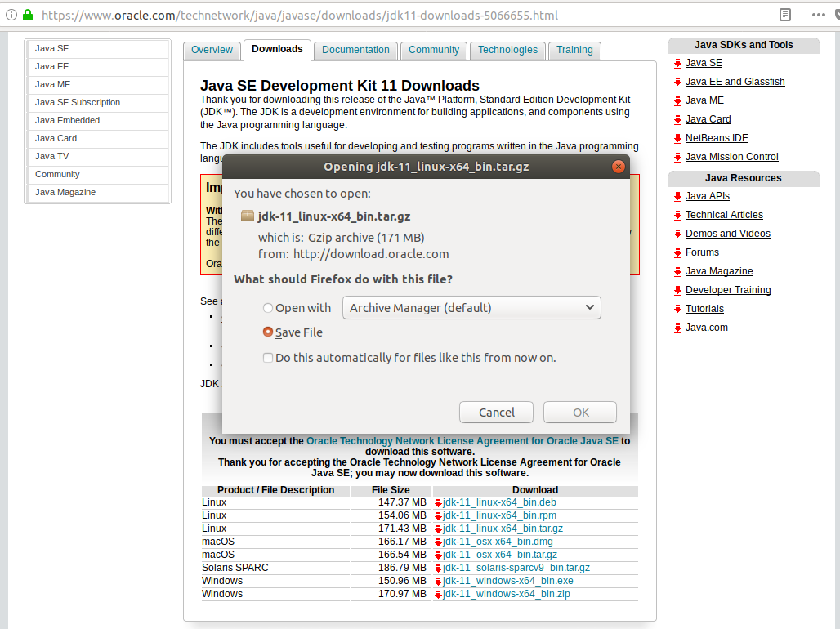Viewport: 840px width, 629px height.
Task: Open Java Embedded in left sidebar
Action: (x=99, y=121)
